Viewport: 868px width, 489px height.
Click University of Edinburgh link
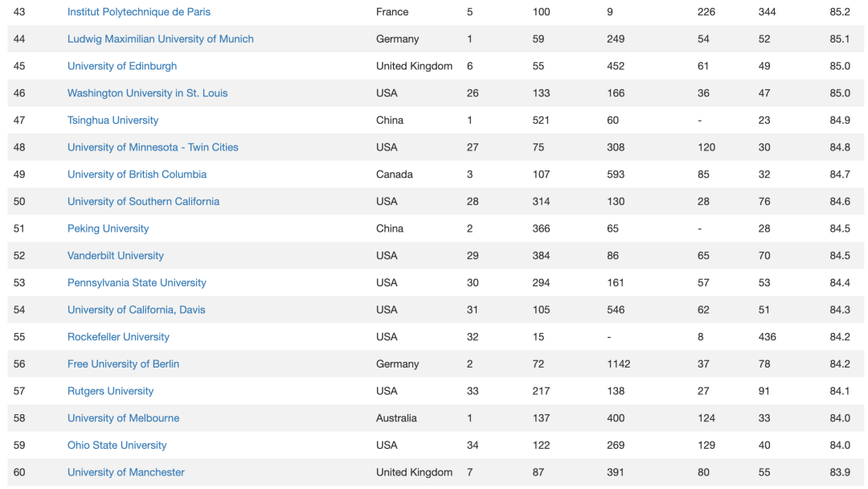click(x=122, y=66)
